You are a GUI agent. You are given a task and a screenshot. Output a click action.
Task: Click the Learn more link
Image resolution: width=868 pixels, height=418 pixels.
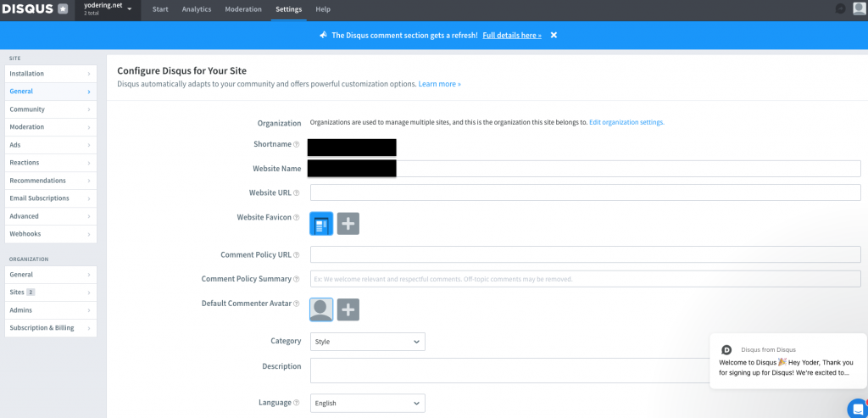click(x=440, y=84)
